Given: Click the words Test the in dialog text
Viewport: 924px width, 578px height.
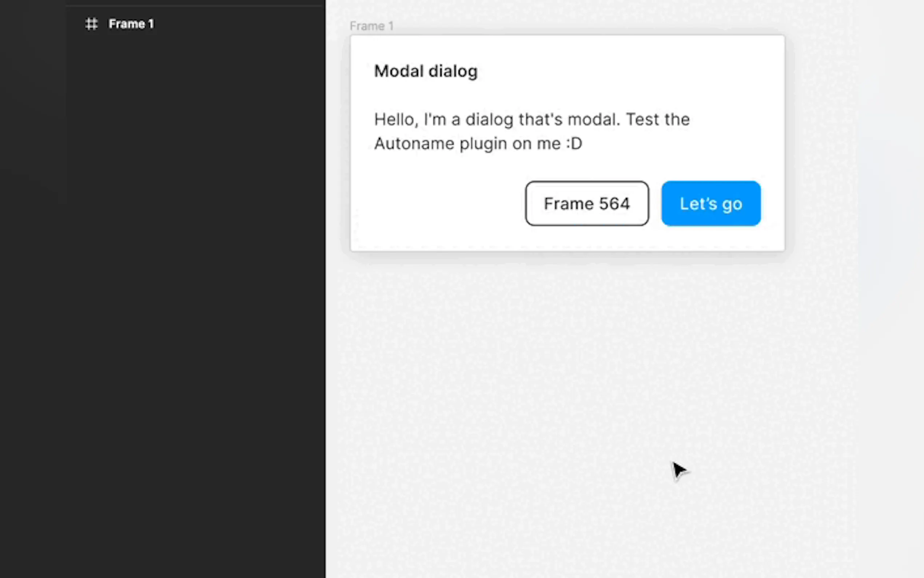Looking at the screenshot, I should coord(658,120).
